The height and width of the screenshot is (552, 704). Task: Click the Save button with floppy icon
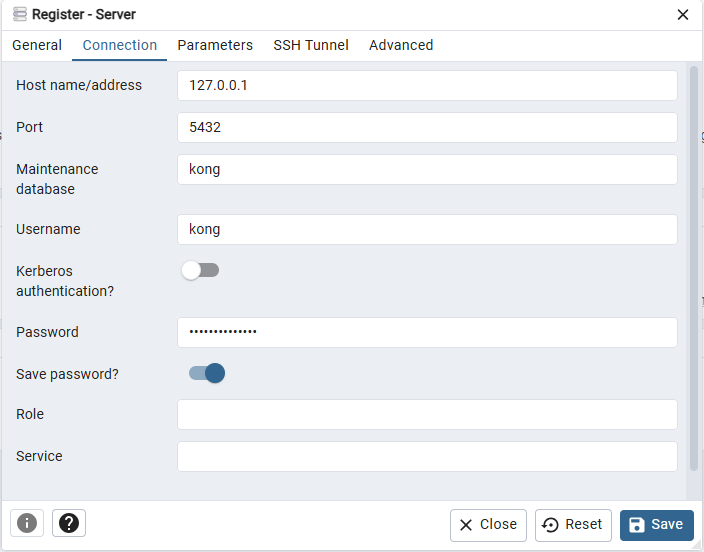656,525
